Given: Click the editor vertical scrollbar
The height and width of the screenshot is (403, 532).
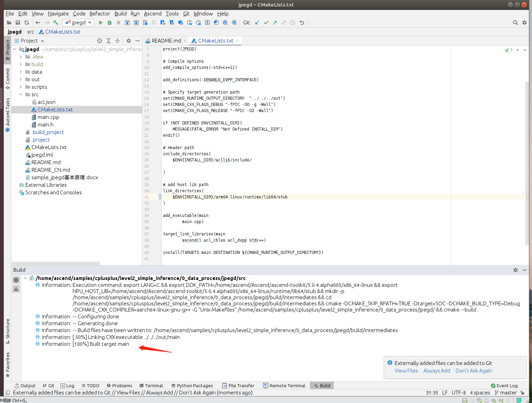Looking at the screenshot, I should (x=527, y=164).
